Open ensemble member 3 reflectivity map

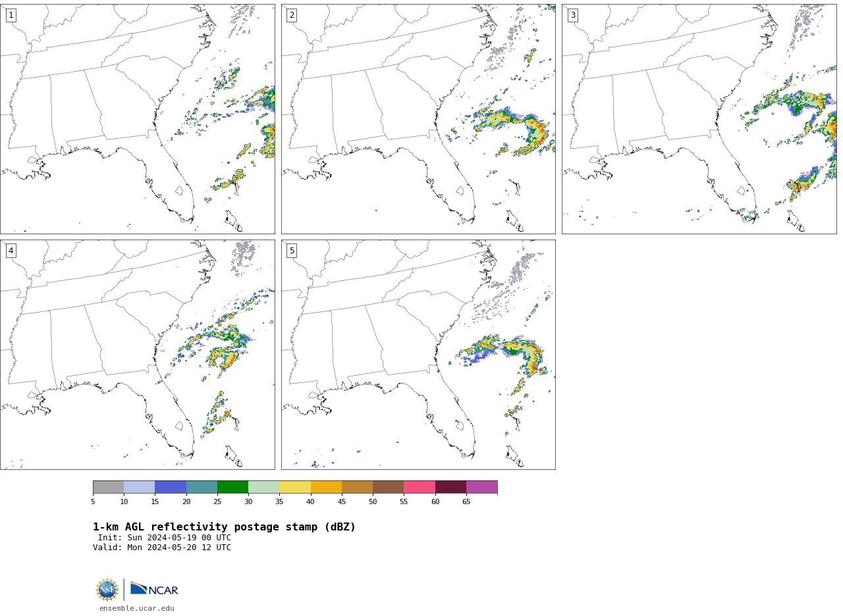click(x=699, y=119)
